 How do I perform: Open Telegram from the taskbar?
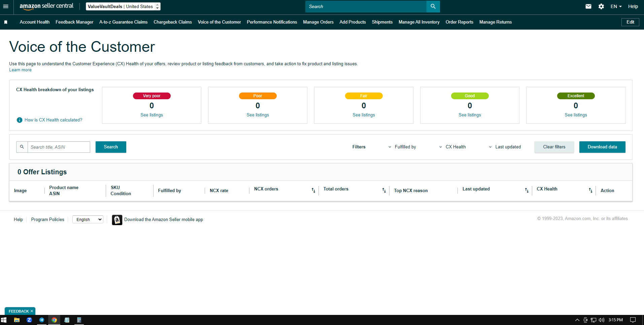[x=42, y=320]
